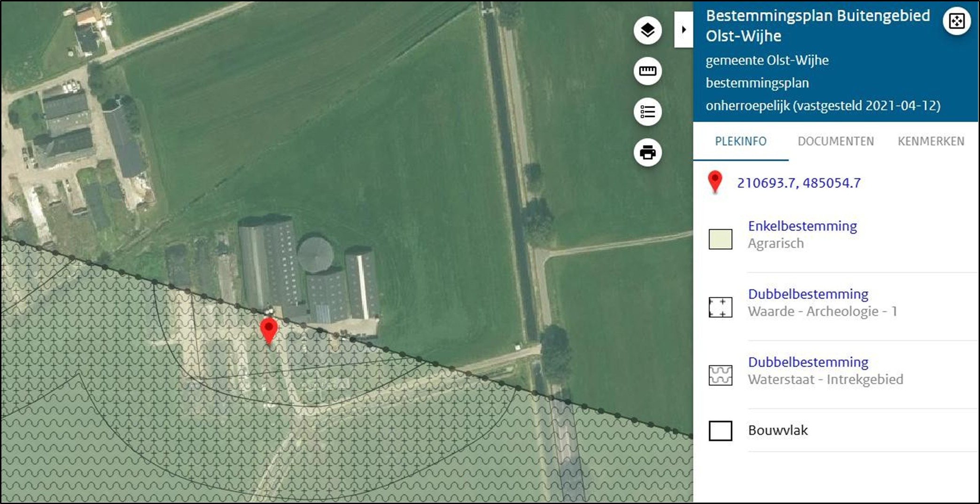
Task: Click the print map icon
Action: [x=647, y=152]
